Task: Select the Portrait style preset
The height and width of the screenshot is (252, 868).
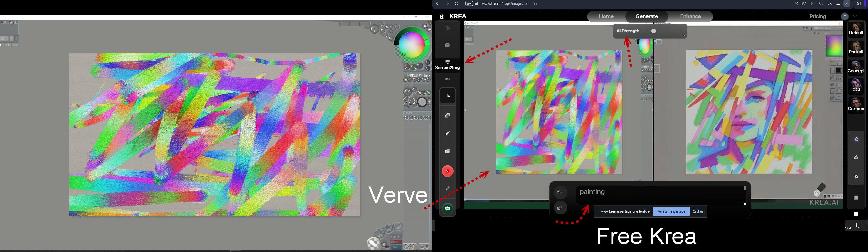Action: tap(856, 48)
